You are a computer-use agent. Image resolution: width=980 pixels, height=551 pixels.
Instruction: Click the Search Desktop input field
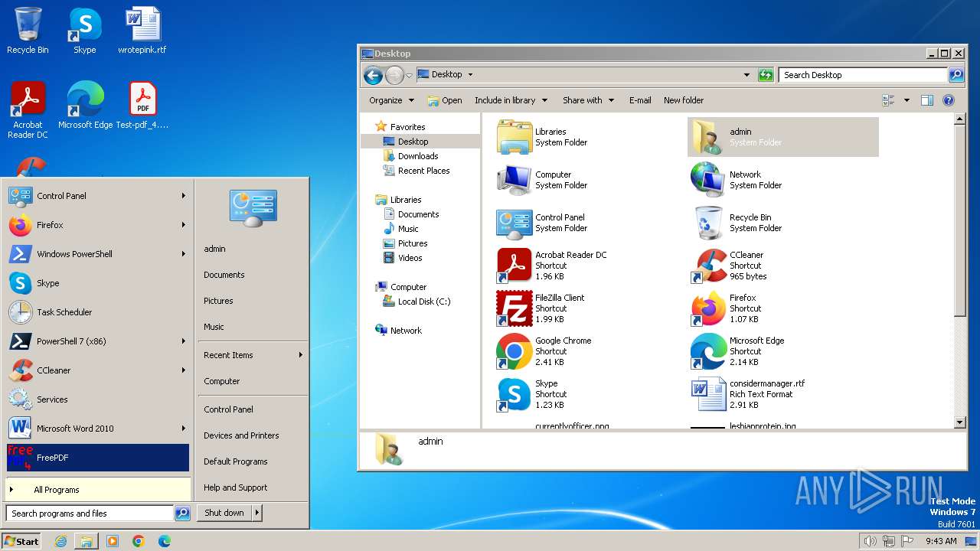click(863, 75)
